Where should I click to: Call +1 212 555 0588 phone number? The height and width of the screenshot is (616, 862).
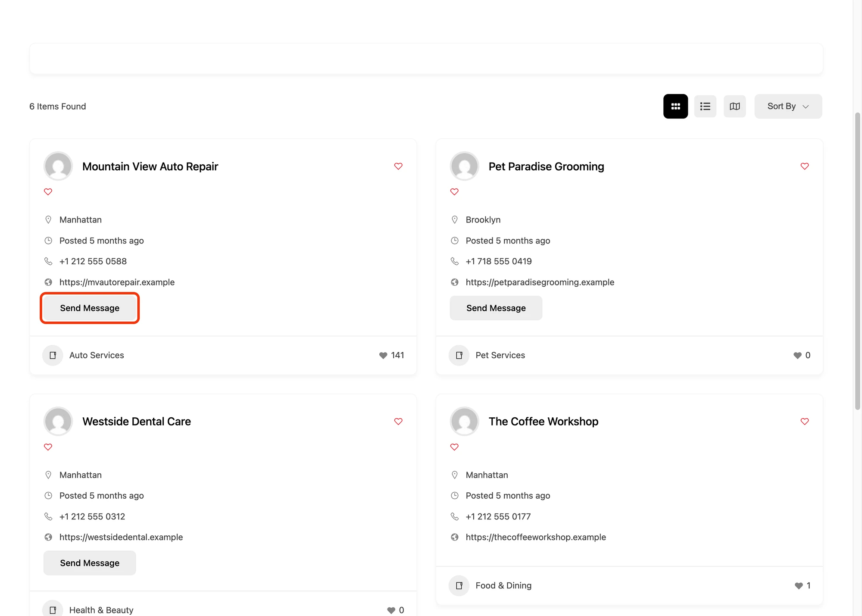[93, 261]
